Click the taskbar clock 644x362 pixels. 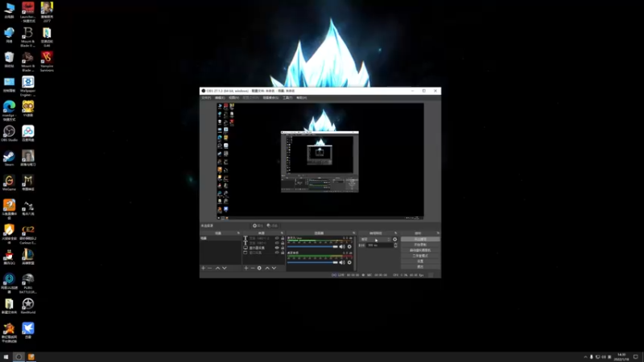coord(621,357)
